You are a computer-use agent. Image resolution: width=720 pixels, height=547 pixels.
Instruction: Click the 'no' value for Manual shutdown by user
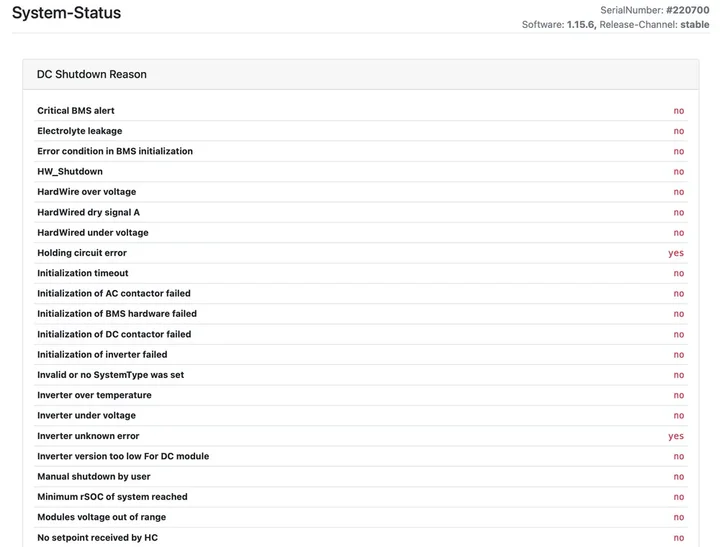click(x=678, y=477)
